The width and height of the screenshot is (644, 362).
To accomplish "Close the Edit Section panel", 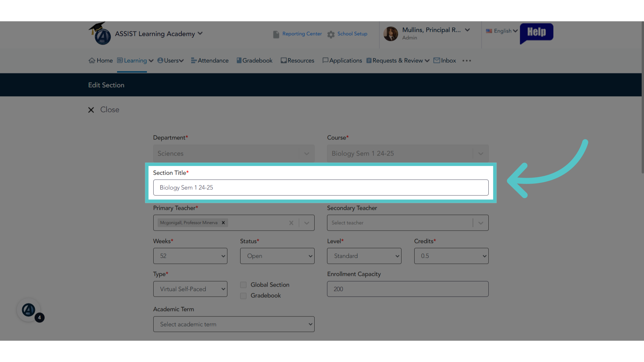I will point(104,110).
